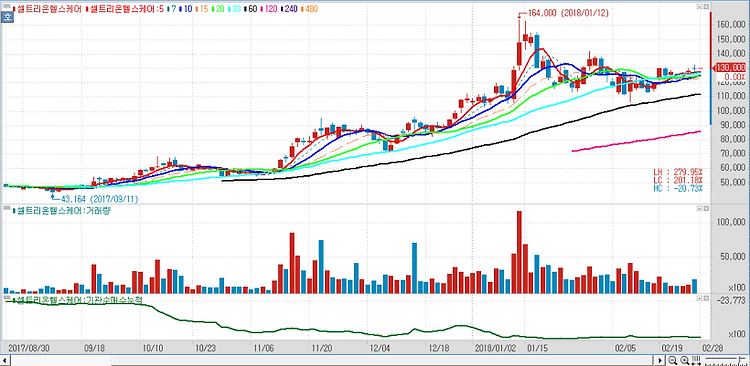Click the 164,000 (2018/01/12) high annotation
The width and height of the screenshot is (750, 366).
click(x=567, y=13)
